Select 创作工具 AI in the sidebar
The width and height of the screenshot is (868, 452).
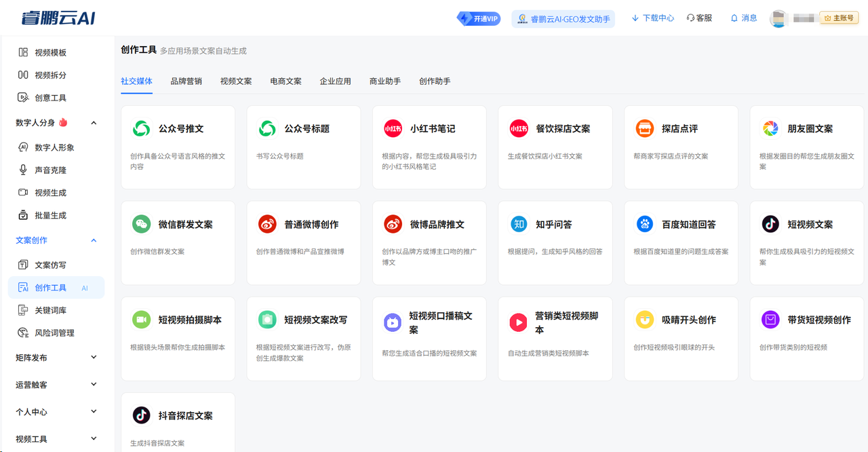[x=56, y=288]
